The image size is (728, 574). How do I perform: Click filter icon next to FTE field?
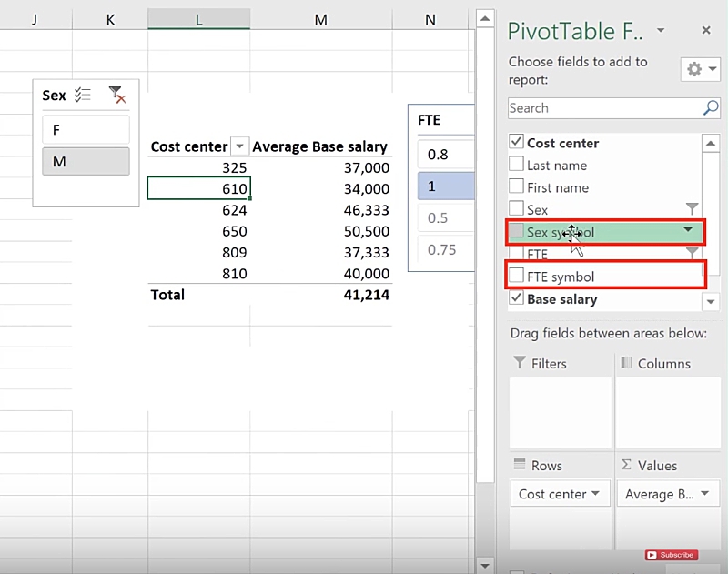[x=692, y=254]
